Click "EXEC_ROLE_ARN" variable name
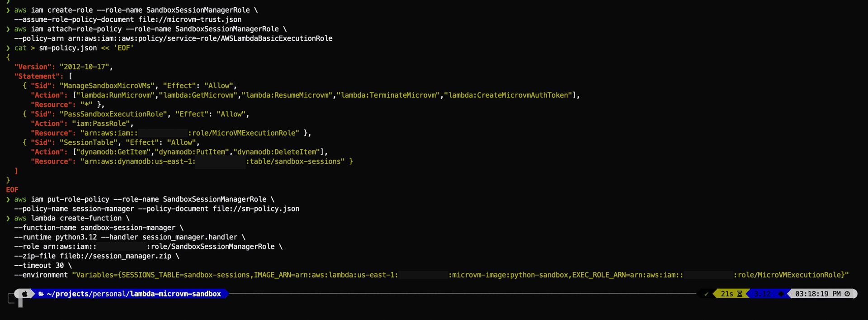The image size is (868, 320). point(599,275)
